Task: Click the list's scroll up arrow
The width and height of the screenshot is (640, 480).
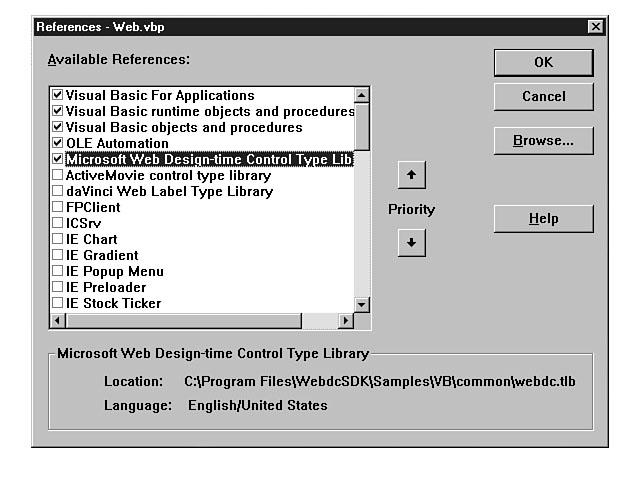Action: pyautogui.click(x=362, y=95)
